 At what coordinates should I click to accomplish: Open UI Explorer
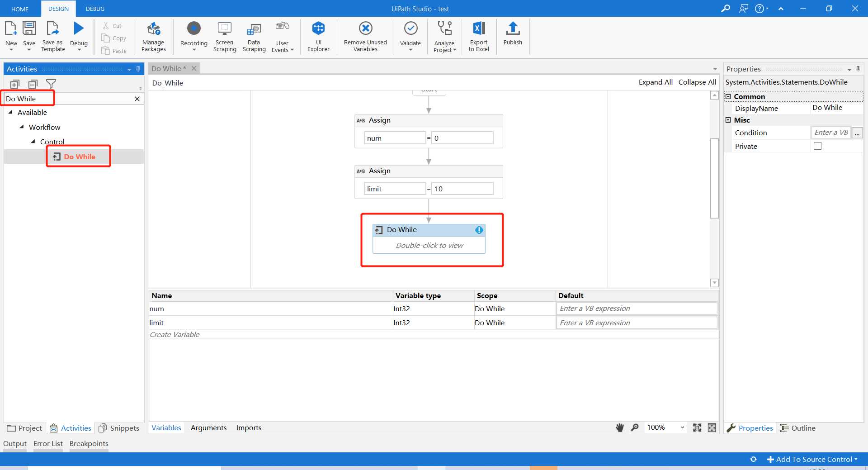pos(318,36)
